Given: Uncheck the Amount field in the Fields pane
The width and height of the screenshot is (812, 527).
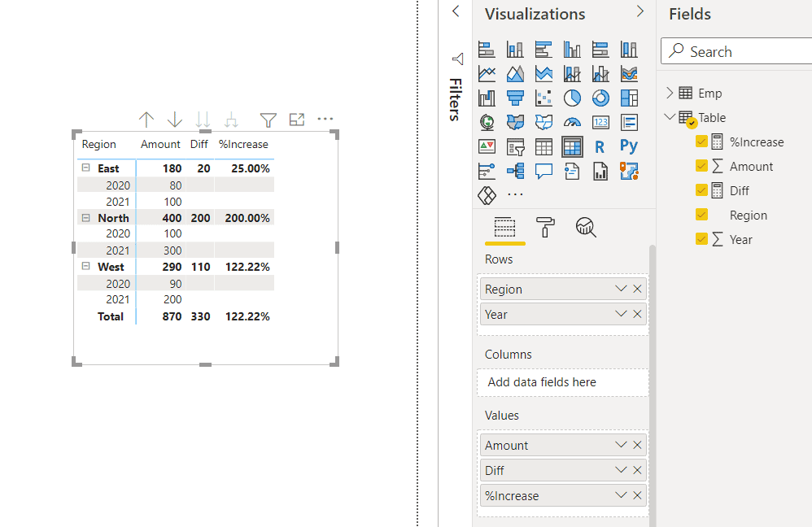Looking at the screenshot, I should point(702,166).
